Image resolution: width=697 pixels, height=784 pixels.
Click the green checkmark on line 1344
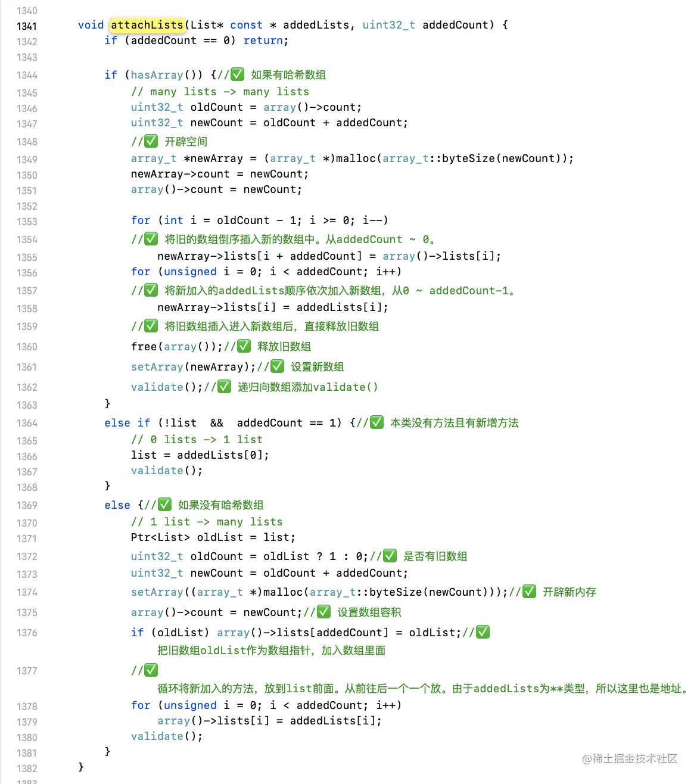coord(237,74)
